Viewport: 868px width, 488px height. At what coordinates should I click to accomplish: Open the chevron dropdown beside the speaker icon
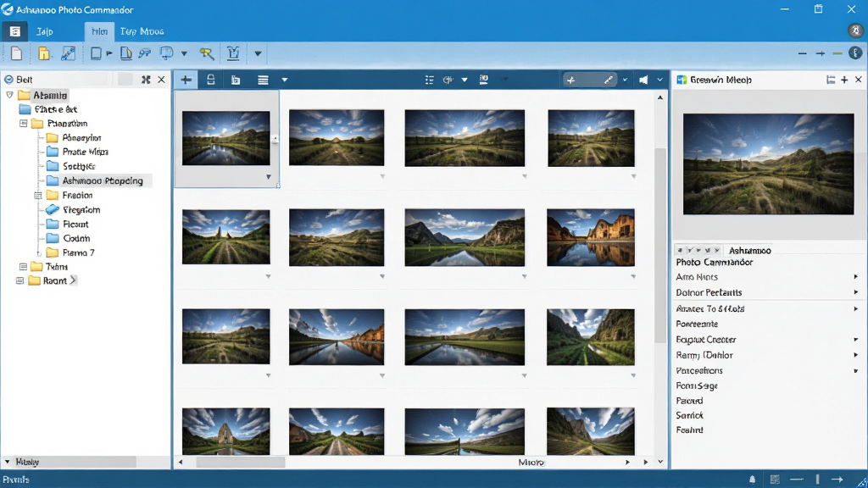tap(659, 80)
